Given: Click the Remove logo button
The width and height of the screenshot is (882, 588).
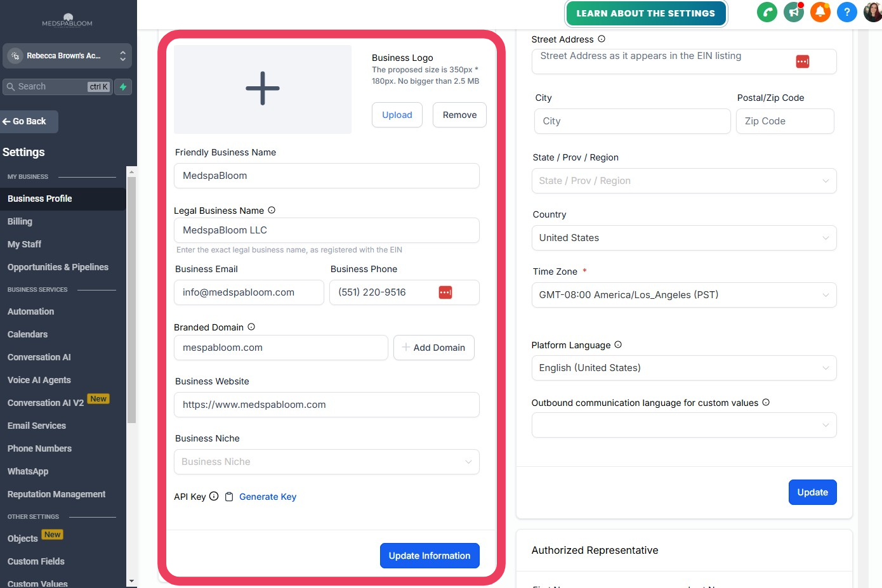Looking at the screenshot, I should click(459, 115).
